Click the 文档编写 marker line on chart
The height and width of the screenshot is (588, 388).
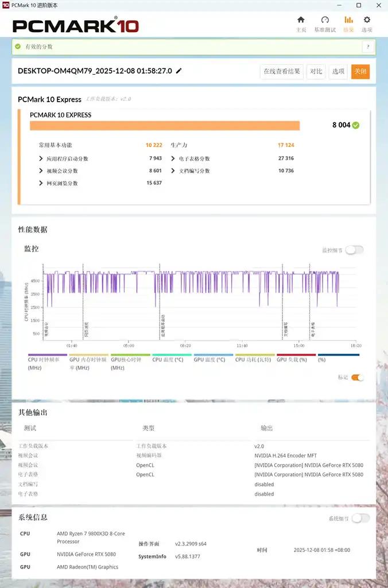coord(282,302)
